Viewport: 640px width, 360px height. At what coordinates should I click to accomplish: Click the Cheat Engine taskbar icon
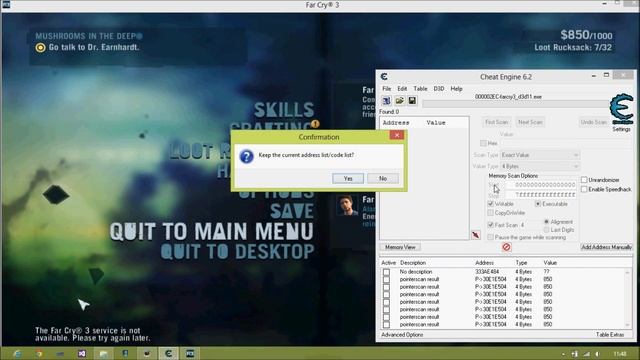(168, 353)
